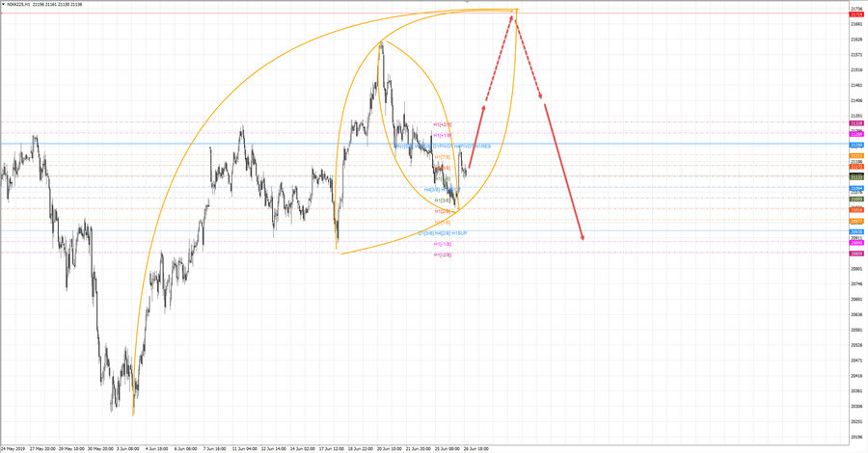Click the 20636 price axis value
868x453 pixels.
[x=856, y=314]
